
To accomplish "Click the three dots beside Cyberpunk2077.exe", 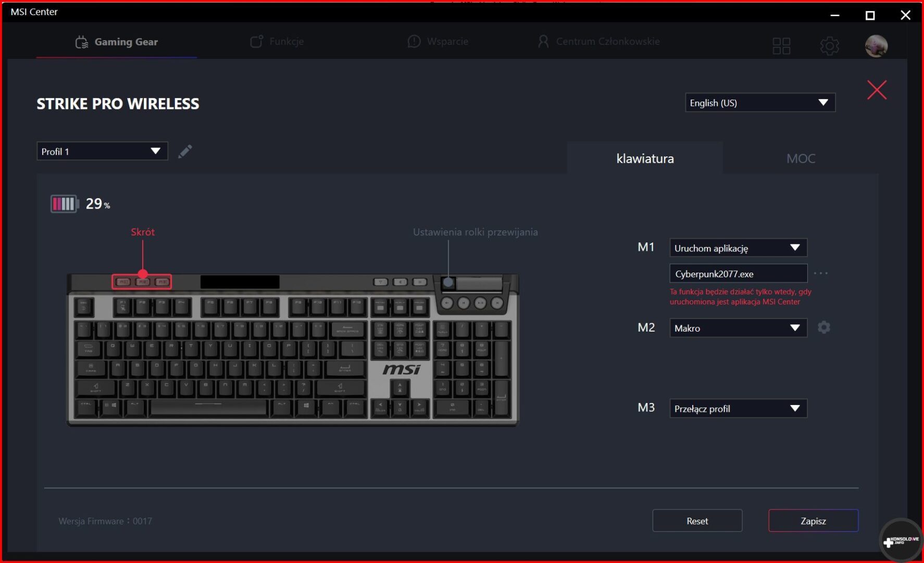I will pos(820,273).
